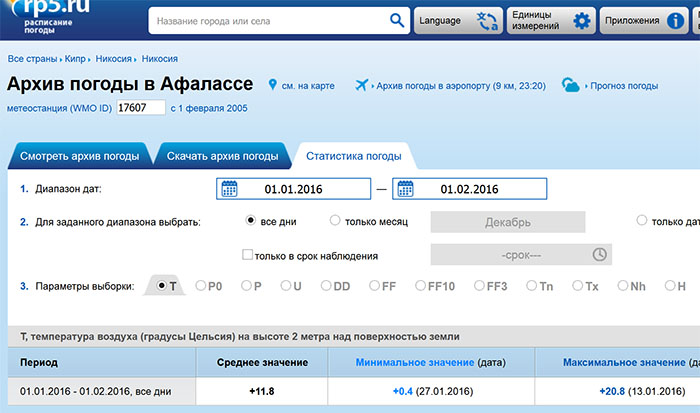Open the срок observation time dropdown

[520, 255]
